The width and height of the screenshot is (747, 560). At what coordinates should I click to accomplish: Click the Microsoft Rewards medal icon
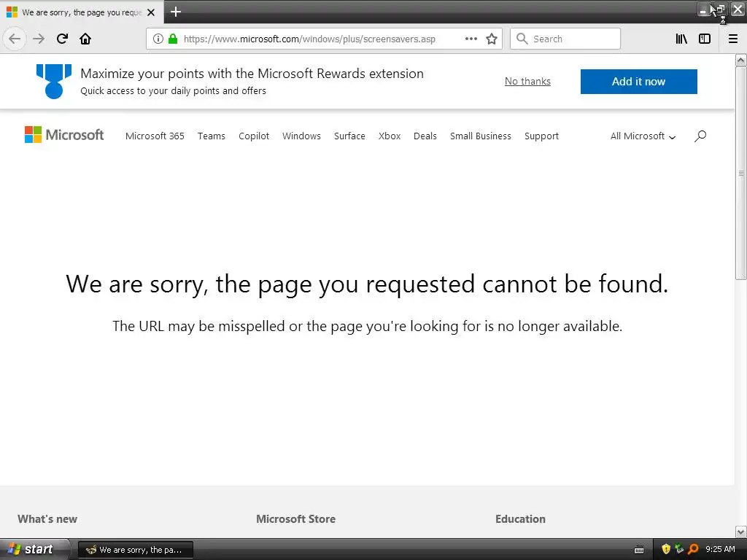[x=54, y=82]
